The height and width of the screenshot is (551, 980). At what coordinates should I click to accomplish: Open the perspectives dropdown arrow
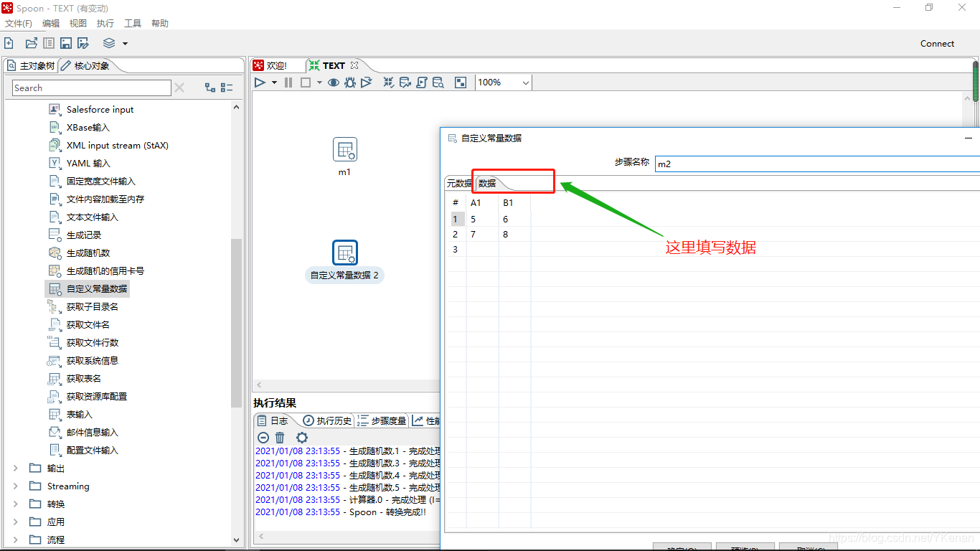tap(125, 44)
